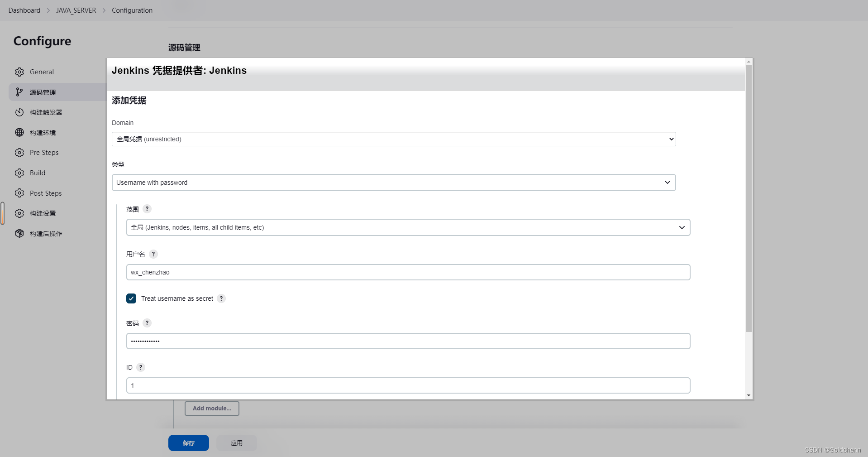Click the 构建后操作 package icon
Screen dimensions: 868x457
[19, 233]
